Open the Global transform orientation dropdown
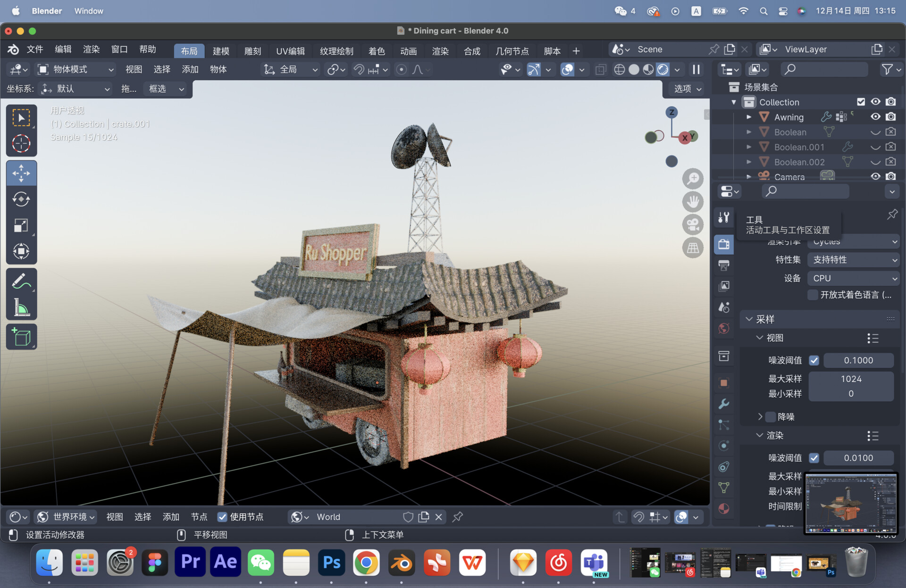The image size is (906, 588). (290, 70)
